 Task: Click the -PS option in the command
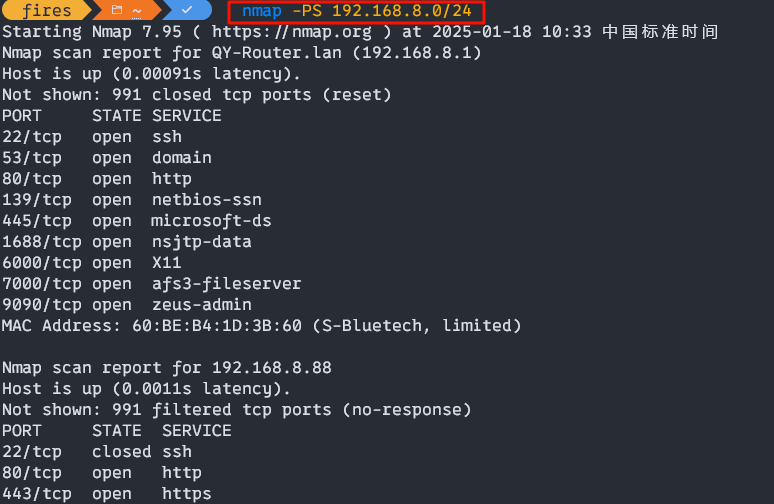pyautogui.click(x=307, y=11)
